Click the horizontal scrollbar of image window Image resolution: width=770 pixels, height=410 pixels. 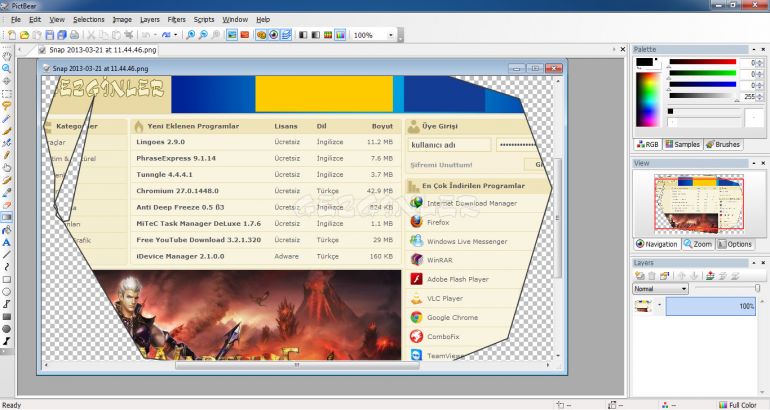coord(297,365)
